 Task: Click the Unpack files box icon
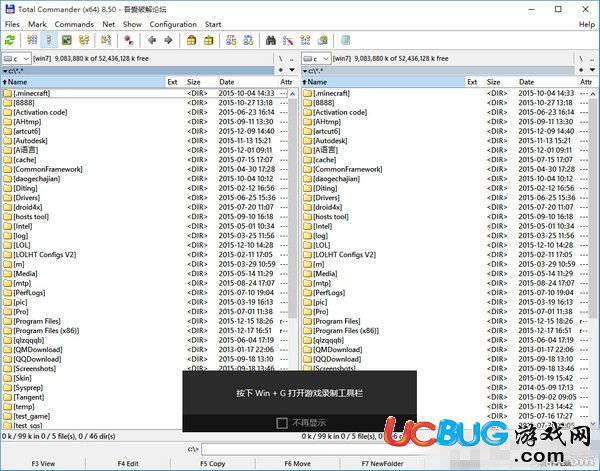point(209,40)
